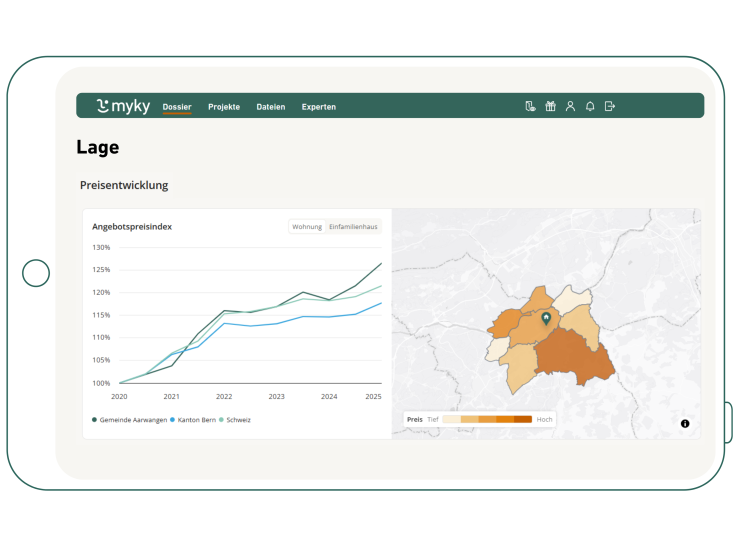Open the document icon in top bar
The image size is (738, 554).
click(x=530, y=106)
